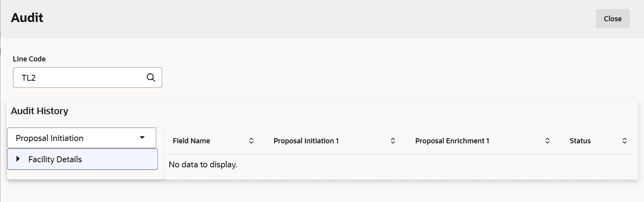
Task: Select the Proposal Initiation 1 column header
Action: click(306, 141)
